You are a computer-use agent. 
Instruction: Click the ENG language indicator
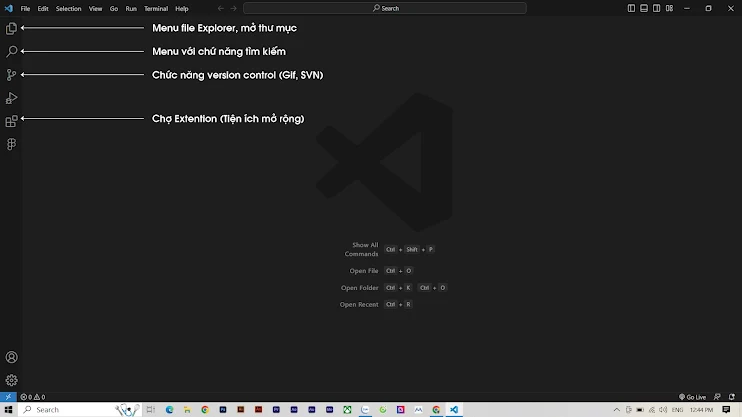pos(677,409)
